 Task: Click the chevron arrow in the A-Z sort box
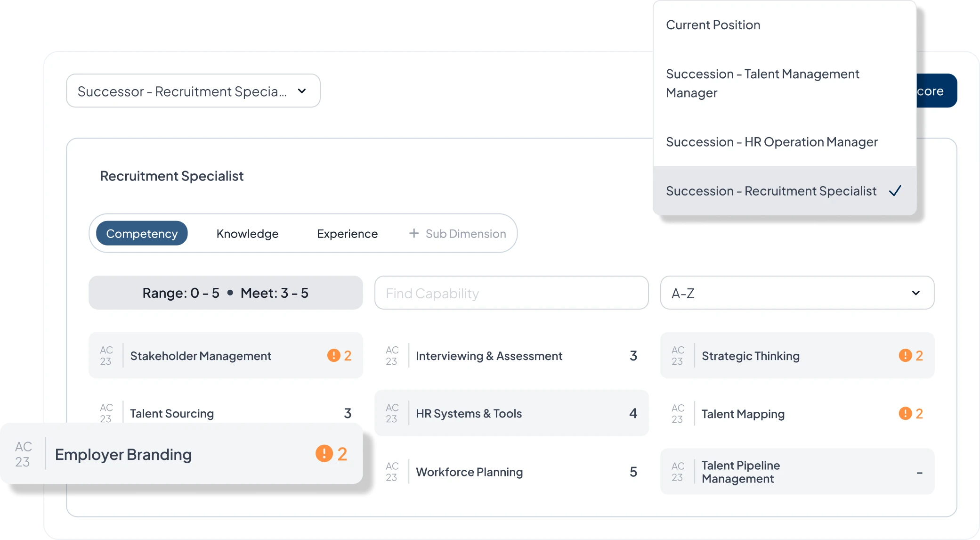[915, 293]
